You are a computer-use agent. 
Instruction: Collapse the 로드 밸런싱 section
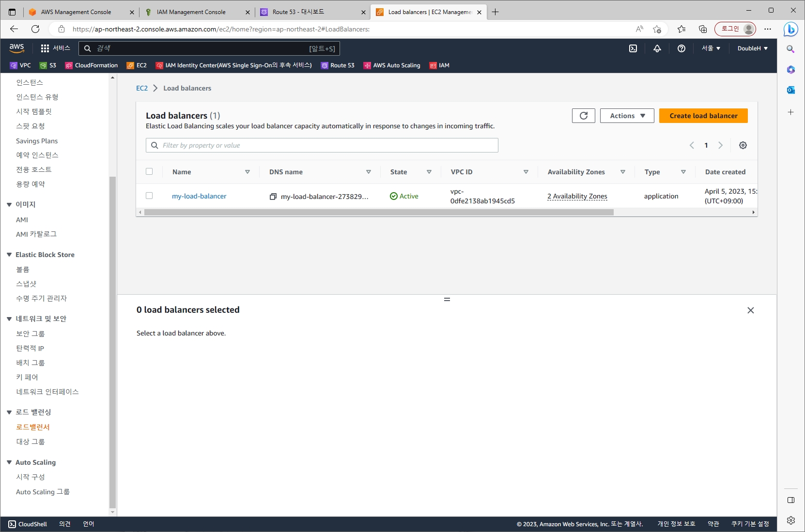(9, 412)
